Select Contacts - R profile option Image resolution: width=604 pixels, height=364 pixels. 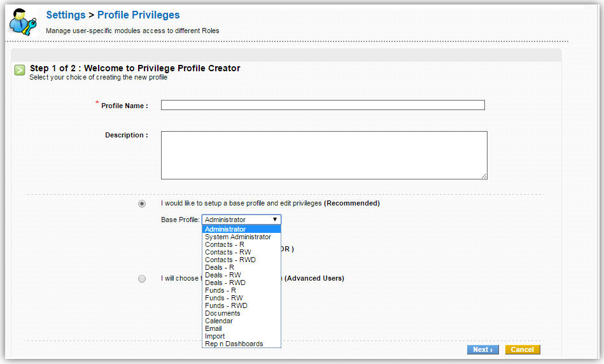[224, 244]
